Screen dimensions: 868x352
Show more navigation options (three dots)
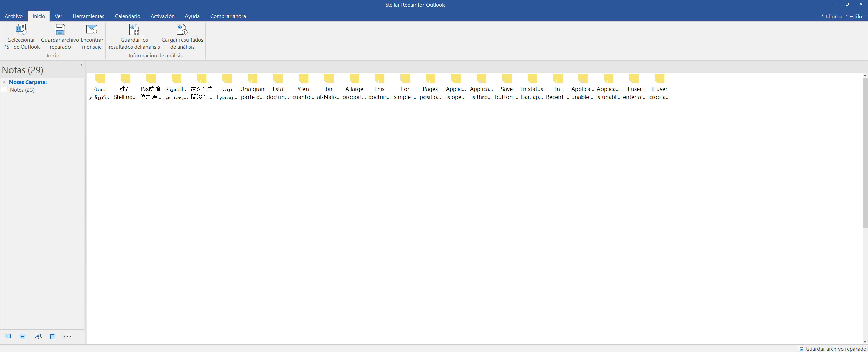(67, 336)
